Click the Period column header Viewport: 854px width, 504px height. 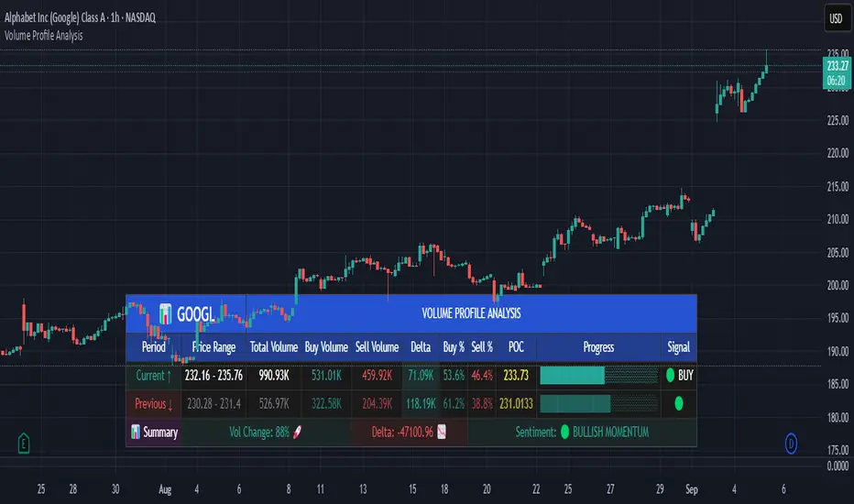coord(153,347)
